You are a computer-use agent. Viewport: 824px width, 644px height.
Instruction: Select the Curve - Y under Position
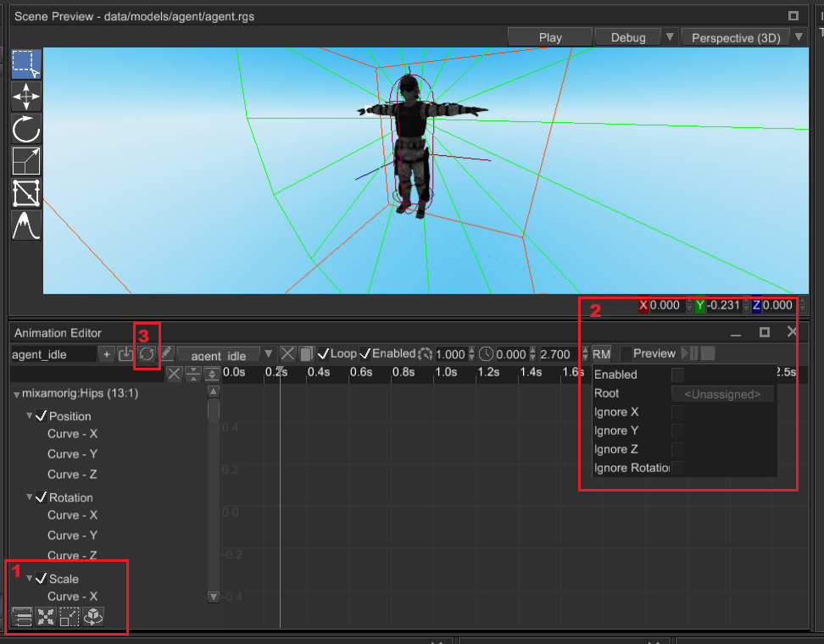[72, 454]
